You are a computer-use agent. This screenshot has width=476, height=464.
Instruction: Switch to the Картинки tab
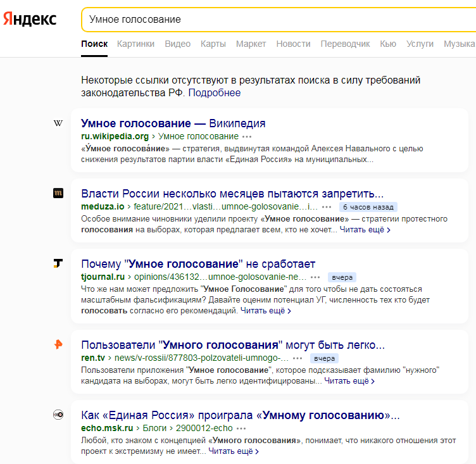135,44
